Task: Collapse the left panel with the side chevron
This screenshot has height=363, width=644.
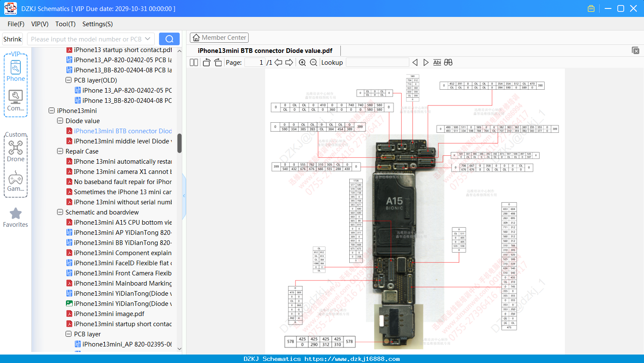Action: coord(184,195)
